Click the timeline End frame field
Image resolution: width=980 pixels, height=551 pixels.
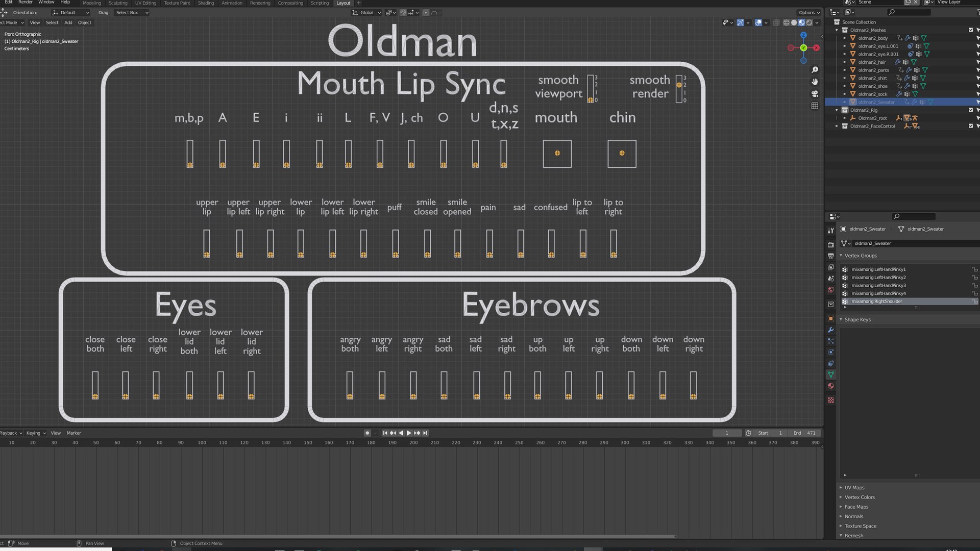(x=804, y=433)
